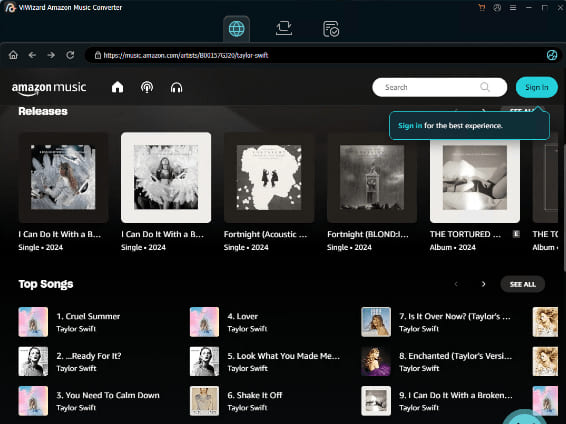Click the Sign In button
566x424 pixels.
coord(536,87)
